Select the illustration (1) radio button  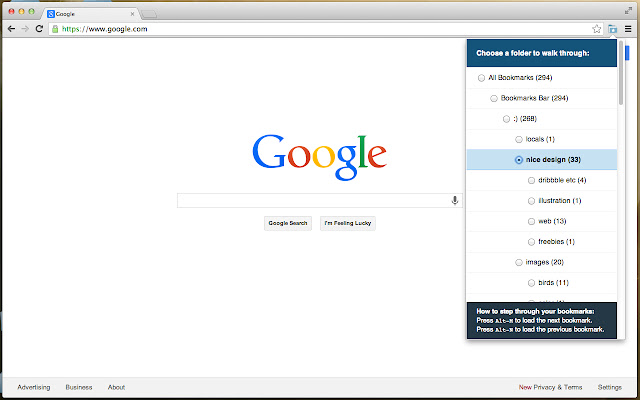(531, 201)
